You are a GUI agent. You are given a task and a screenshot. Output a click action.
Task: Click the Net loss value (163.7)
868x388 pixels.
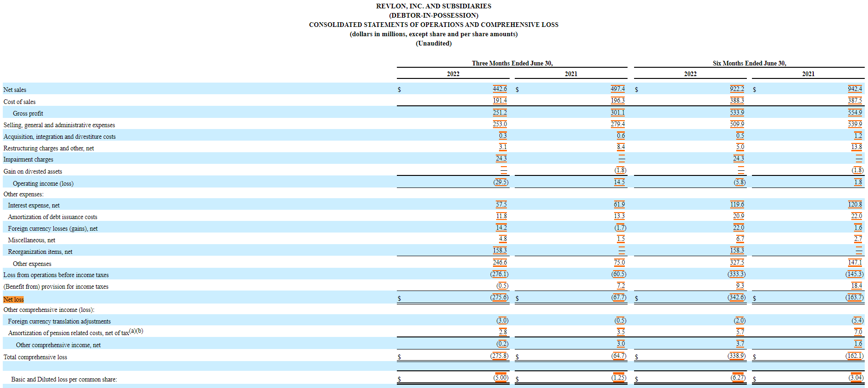pyautogui.click(x=855, y=297)
